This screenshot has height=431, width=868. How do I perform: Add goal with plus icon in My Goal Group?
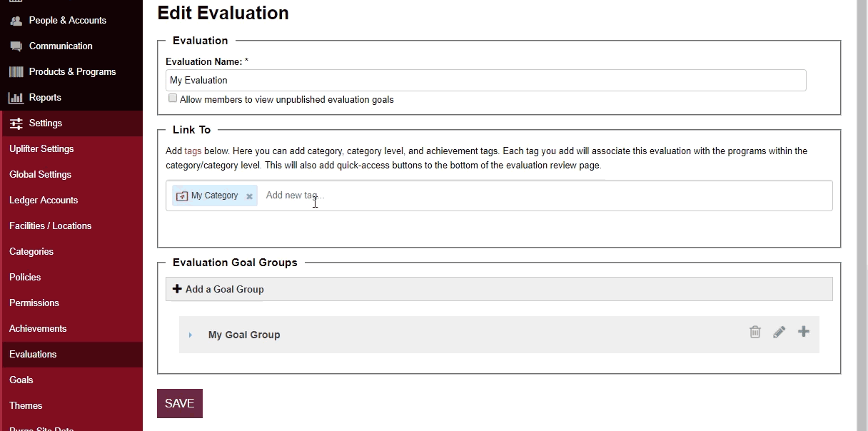point(804,332)
